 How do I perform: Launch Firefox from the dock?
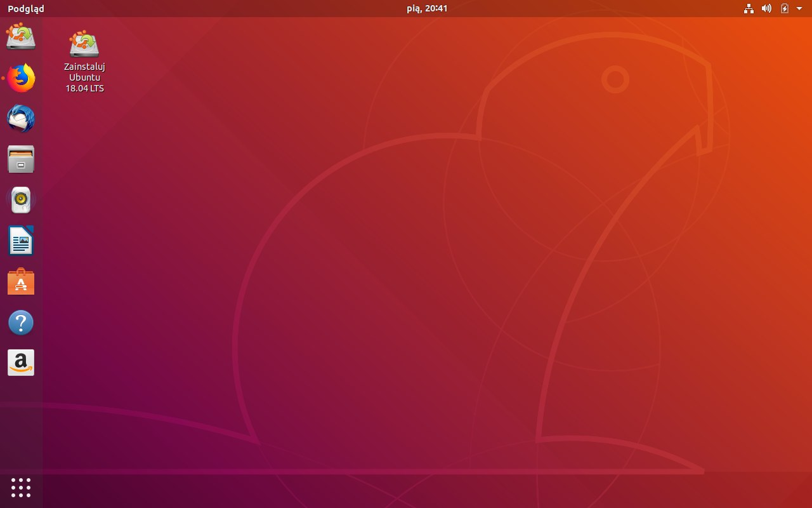coord(21,78)
